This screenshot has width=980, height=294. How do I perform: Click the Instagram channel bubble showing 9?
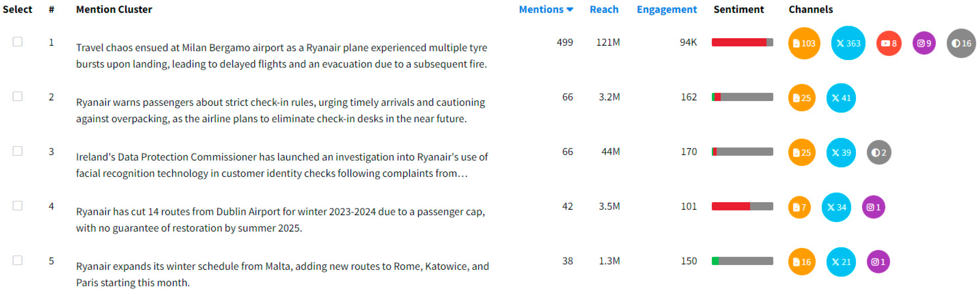[924, 43]
